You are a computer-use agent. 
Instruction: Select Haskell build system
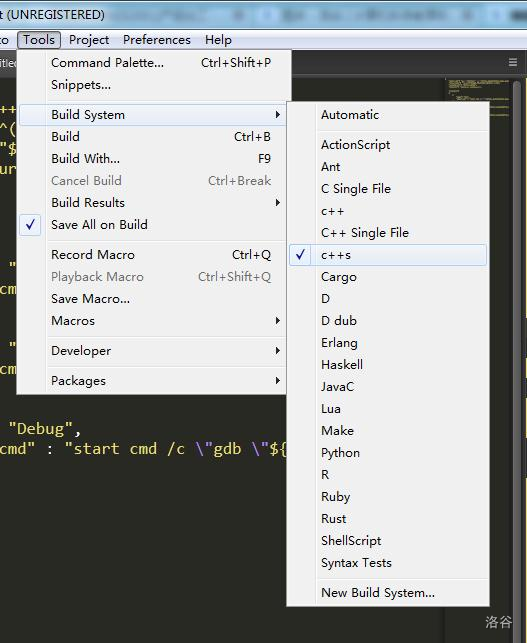(x=388, y=365)
